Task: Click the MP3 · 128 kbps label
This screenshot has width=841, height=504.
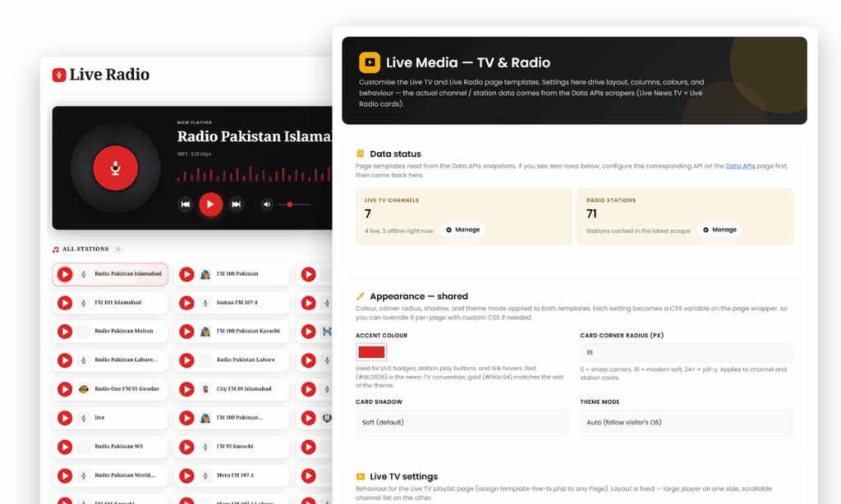Action: pyautogui.click(x=194, y=153)
